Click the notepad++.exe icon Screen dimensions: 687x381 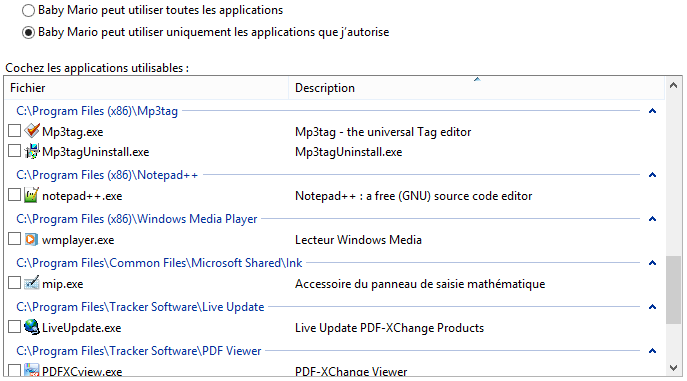pos(32,195)
